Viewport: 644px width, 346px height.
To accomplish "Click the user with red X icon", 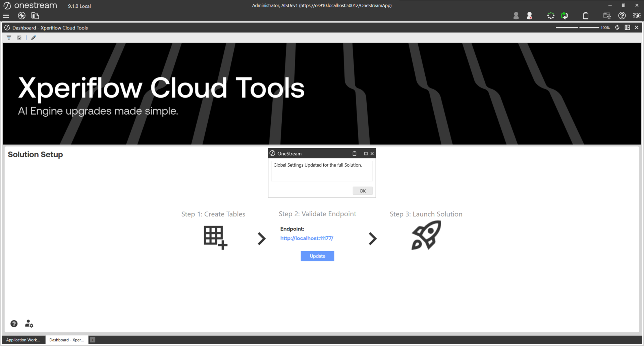I will coord(530,16).
